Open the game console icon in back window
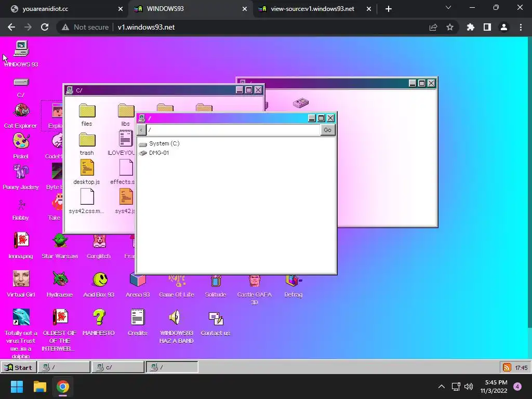Viewport: 532px width, 399px height. pos(301,102)
